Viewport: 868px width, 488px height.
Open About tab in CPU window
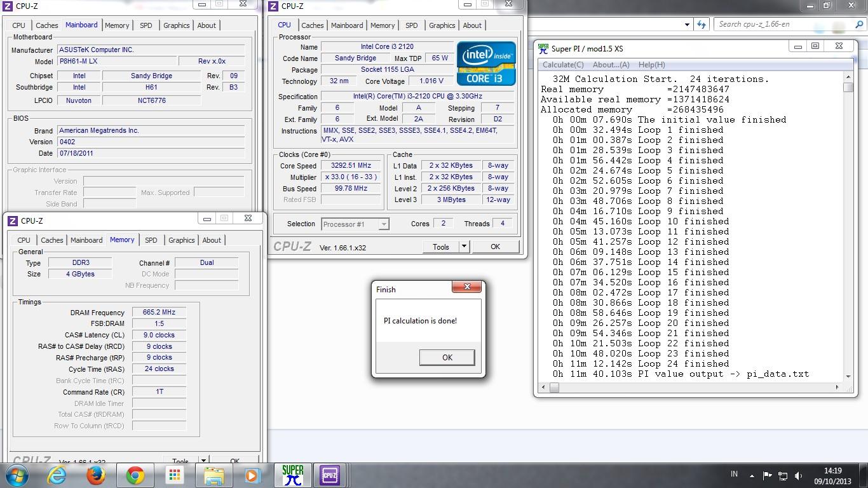(x=472, y=25)
